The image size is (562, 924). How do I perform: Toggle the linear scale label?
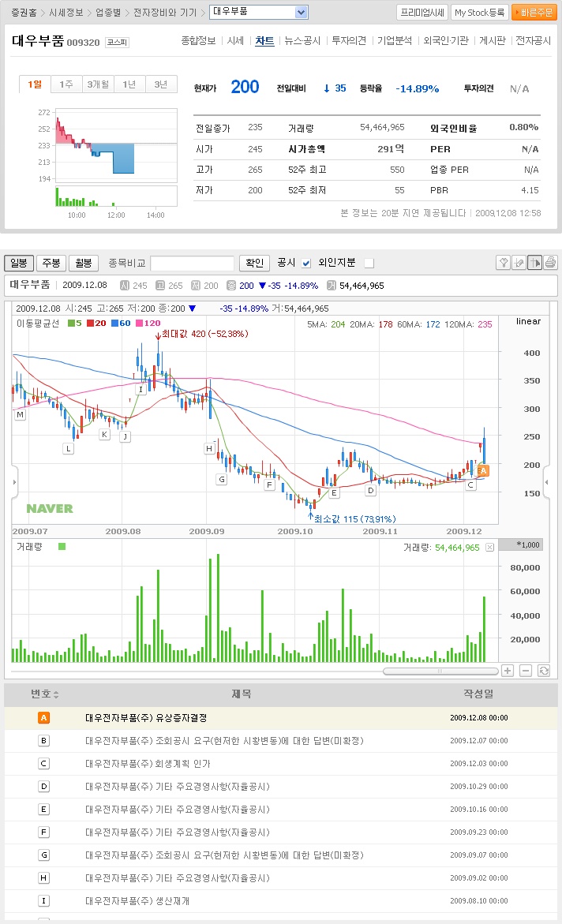pos(528,321)
